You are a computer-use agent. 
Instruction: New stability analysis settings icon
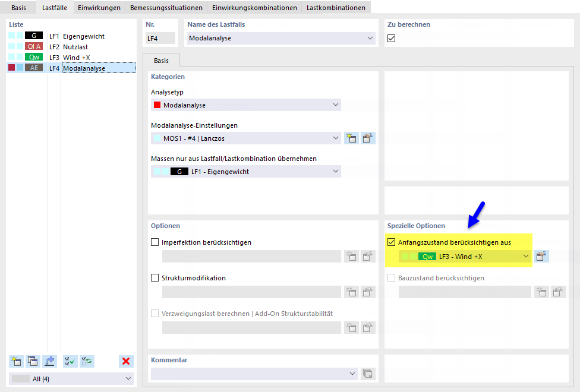coord(351,327)
